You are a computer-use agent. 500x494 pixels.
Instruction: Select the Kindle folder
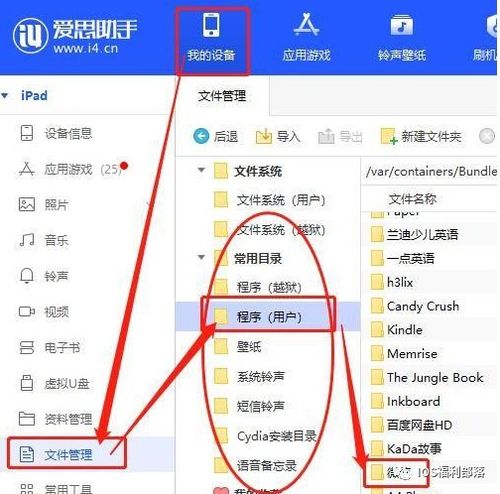point(397,330)
